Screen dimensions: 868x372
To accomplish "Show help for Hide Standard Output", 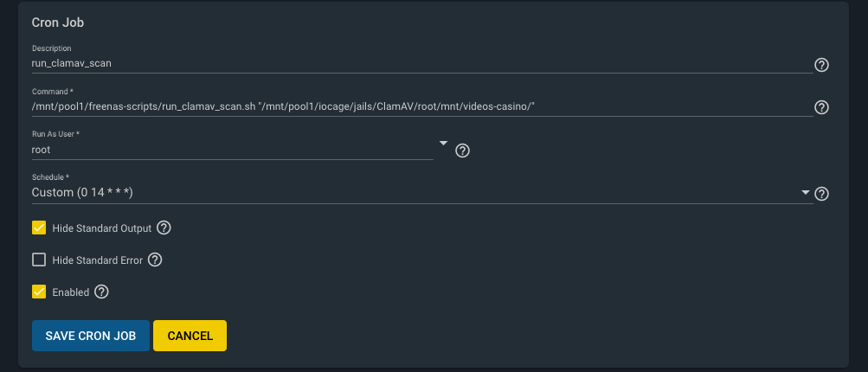I will click(164, 228).
